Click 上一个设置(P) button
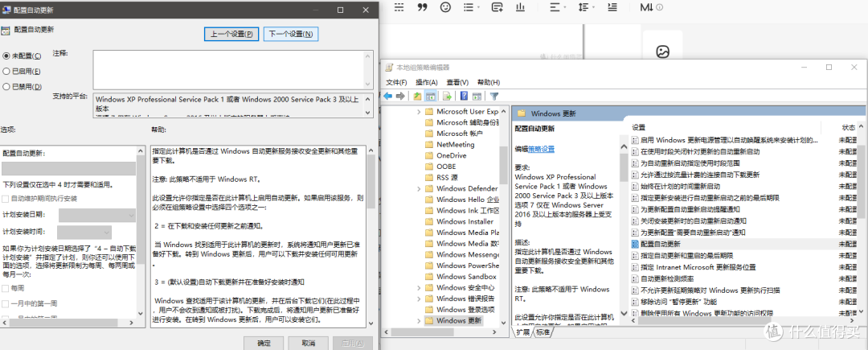Screen dimensions: 868x350 click(x=232, y=35)
